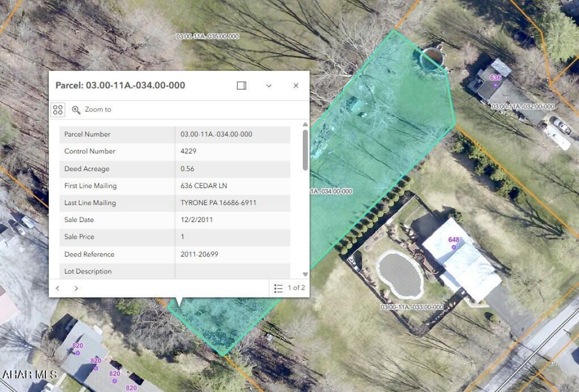Viewport: 579px width, 392px height.
Task: Click the scroll-up arrow of attribute table
Action: 305,125
